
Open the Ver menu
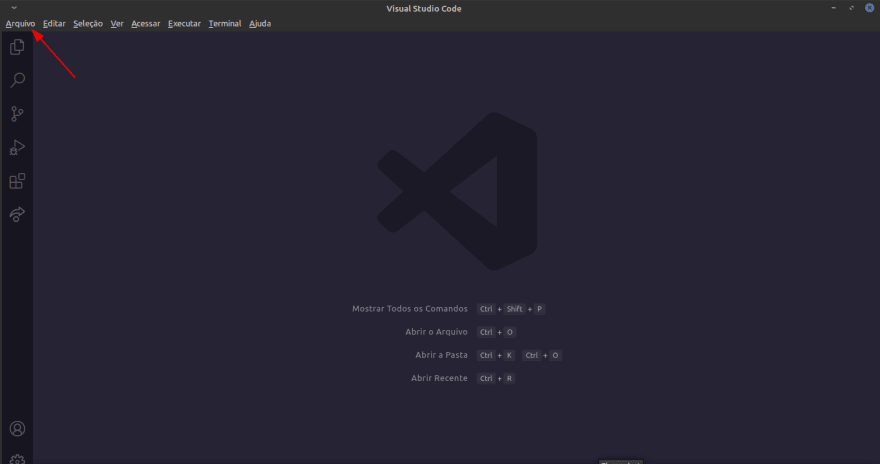click(x=117, y=24)
